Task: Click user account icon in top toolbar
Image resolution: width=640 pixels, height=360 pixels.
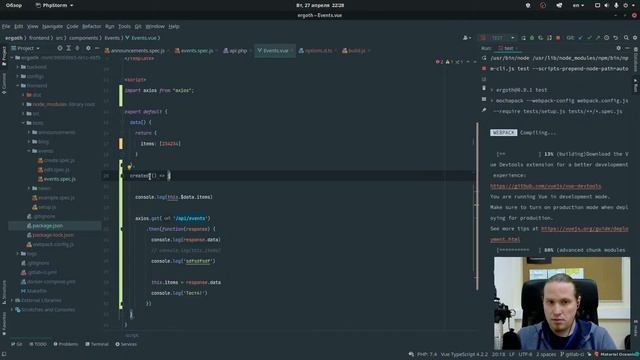Action: click(467, 38)
